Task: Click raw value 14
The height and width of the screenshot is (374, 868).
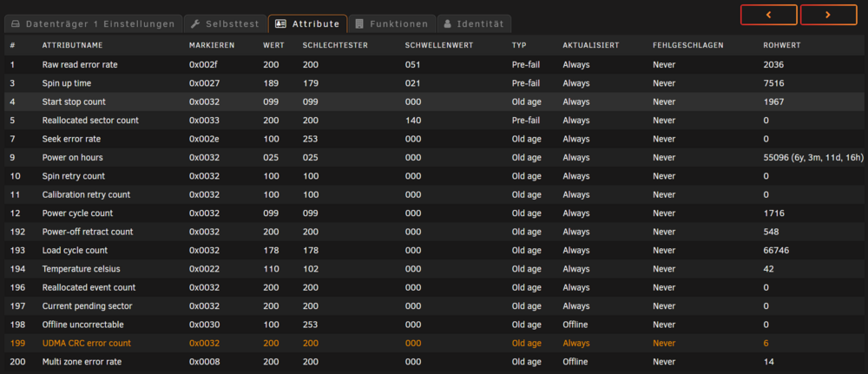Action: tap(768, 362)
